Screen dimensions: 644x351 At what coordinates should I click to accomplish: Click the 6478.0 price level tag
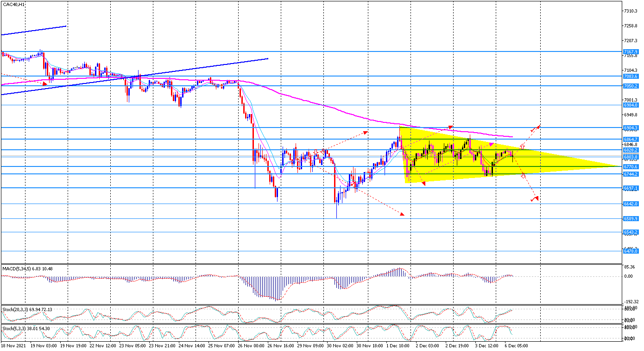click(x=631, y=251)
